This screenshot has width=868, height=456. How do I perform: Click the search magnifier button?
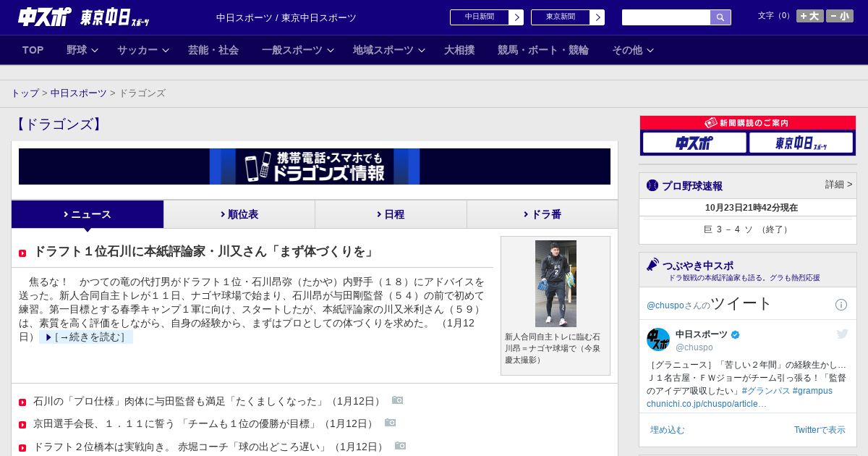720,17
